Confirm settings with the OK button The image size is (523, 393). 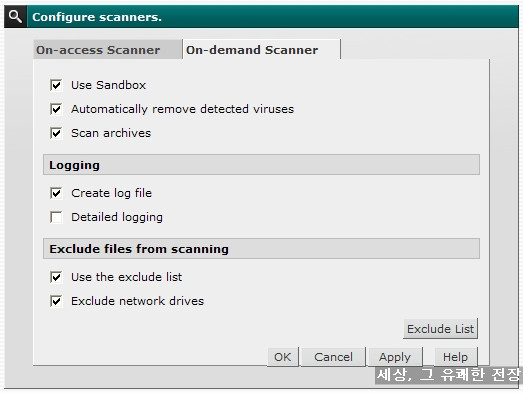pyautogui.click(x=283, y=357)
